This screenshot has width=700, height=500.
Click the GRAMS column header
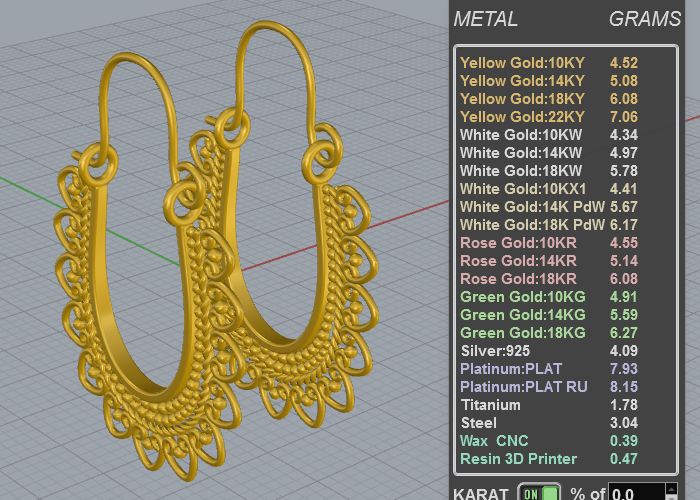pyautogui.click(x=645, y=19)
